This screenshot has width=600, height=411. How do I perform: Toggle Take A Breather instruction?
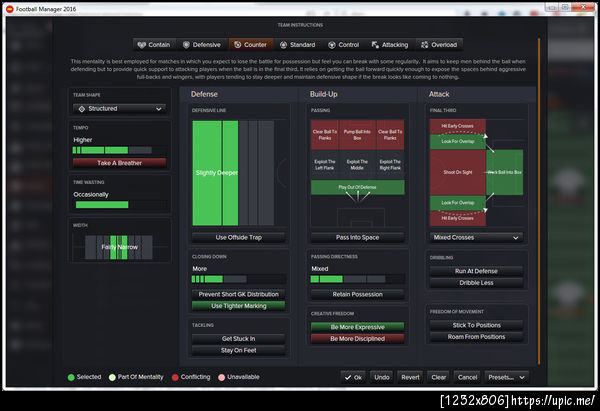click(119, 163)
